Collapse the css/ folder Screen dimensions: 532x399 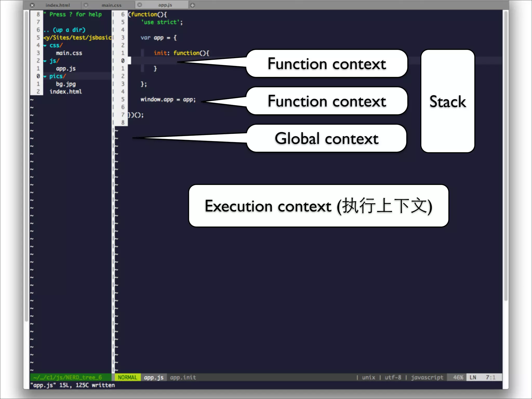coord(45,46)
